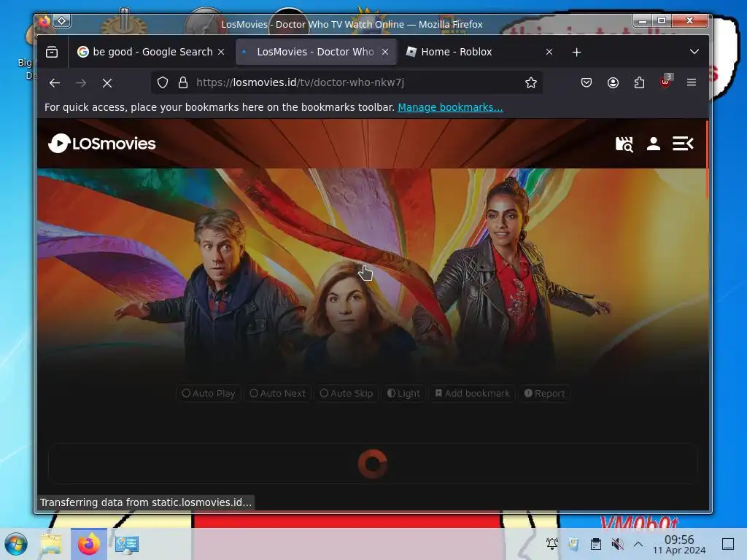Open the Firefox window menu icon in title bar
This screenshot has width=747, height=560.
point(44,20)
